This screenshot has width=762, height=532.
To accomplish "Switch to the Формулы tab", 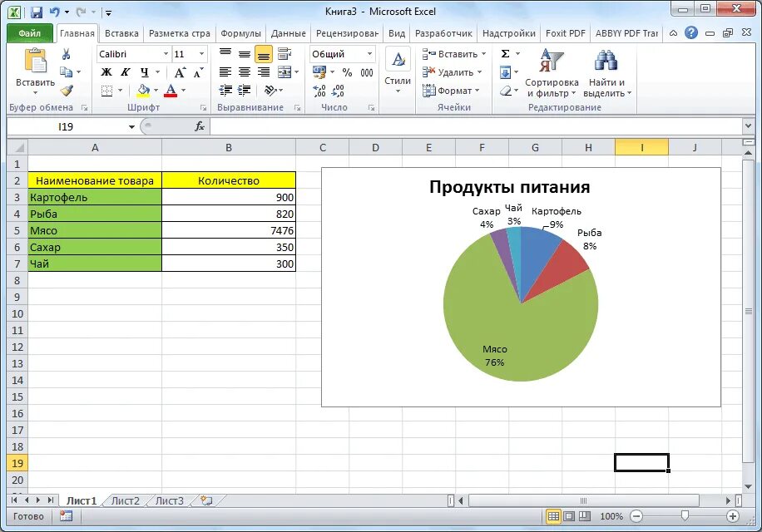I will [240, 33].
